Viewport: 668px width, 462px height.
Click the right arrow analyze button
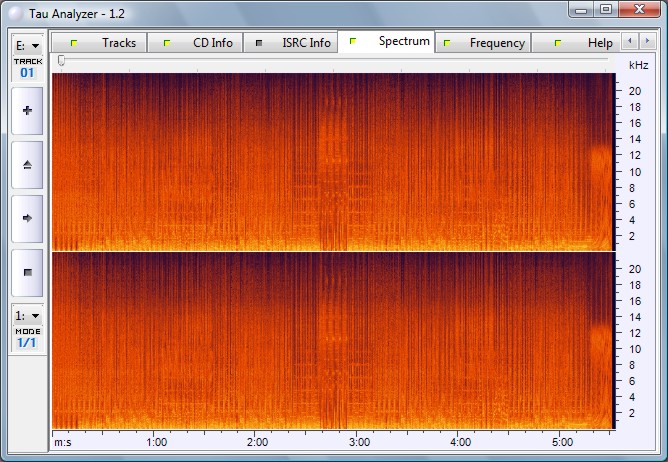pos(27,217)
